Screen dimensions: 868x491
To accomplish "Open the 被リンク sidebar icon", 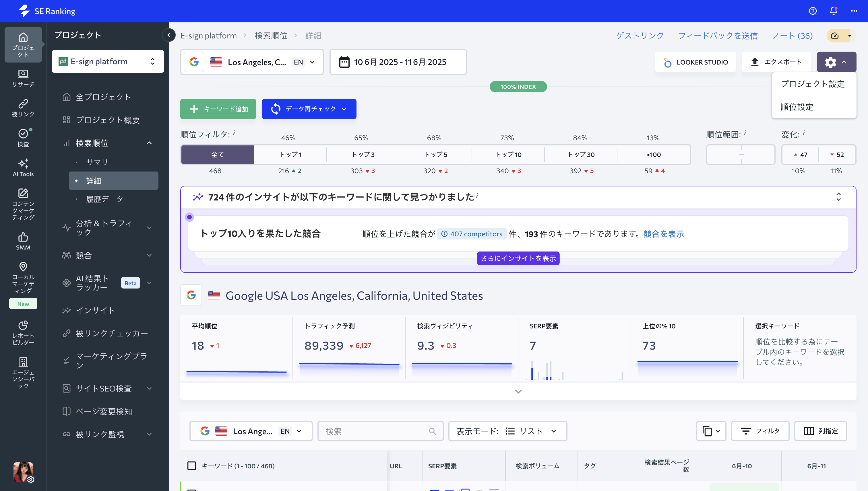I will click(23, 108).
